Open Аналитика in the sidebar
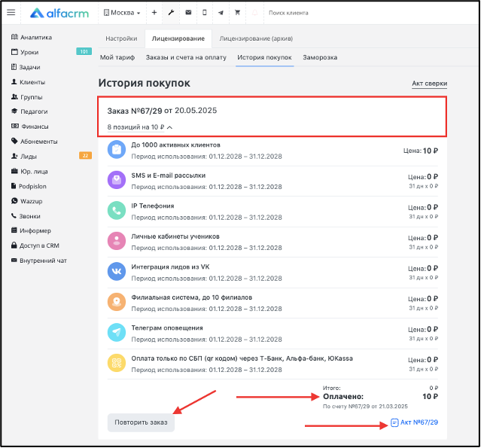 pos(32,38)
